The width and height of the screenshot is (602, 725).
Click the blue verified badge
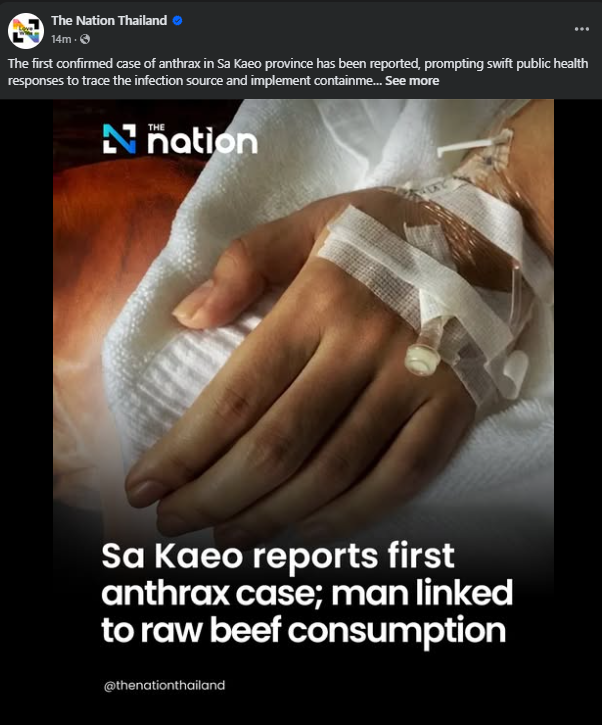pos(177,20)
